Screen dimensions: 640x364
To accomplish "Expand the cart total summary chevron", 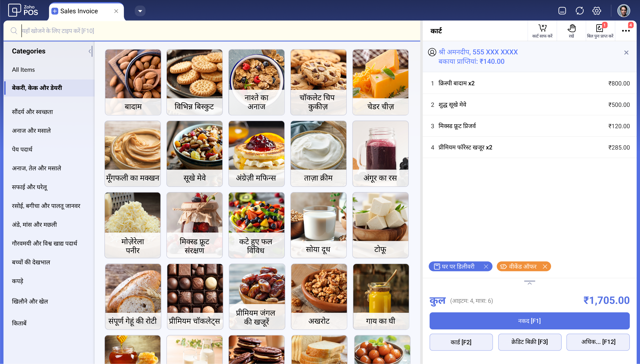I will point(530,283).
